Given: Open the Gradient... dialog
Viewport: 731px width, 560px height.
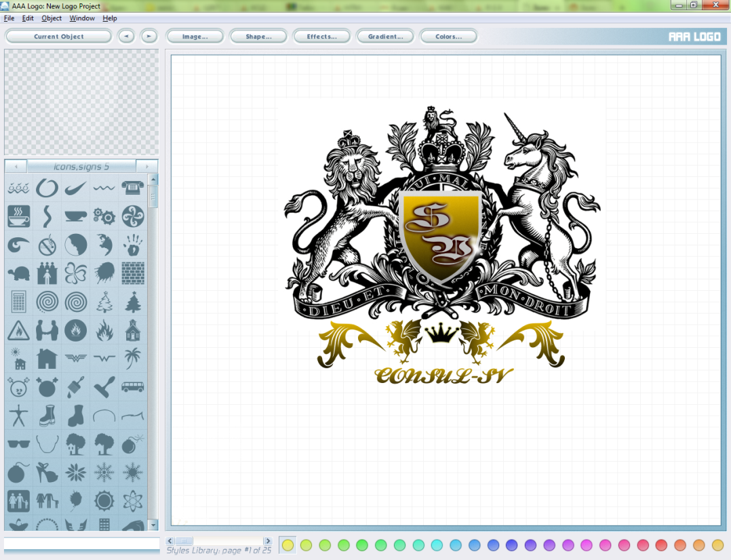Looking at the screenshot, I should click(385, 37).
